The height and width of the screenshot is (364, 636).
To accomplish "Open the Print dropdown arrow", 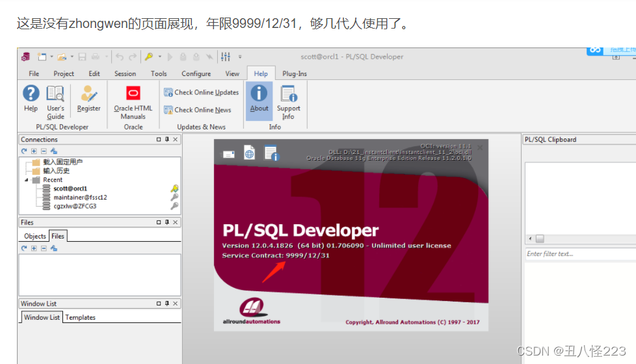I will tap(106, 57).
